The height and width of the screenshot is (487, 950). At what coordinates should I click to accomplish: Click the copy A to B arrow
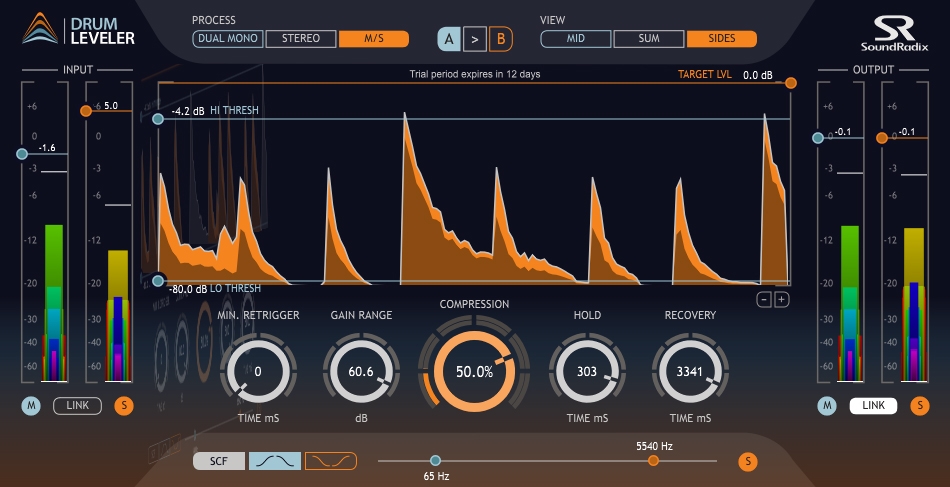[x=475, y=40]
